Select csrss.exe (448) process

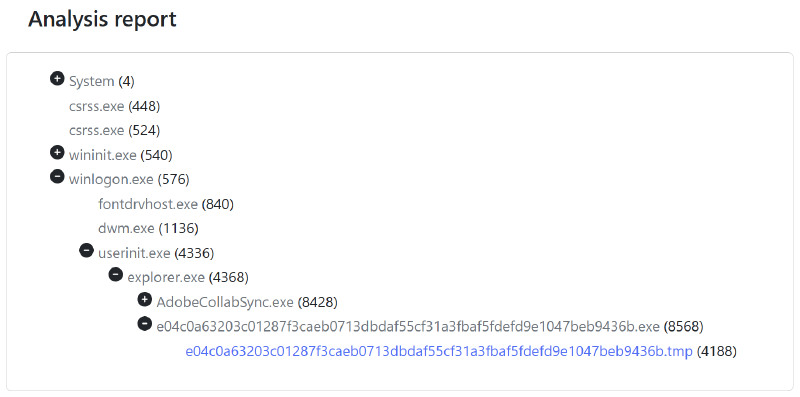pyautogui.click(x=115, y=106)
